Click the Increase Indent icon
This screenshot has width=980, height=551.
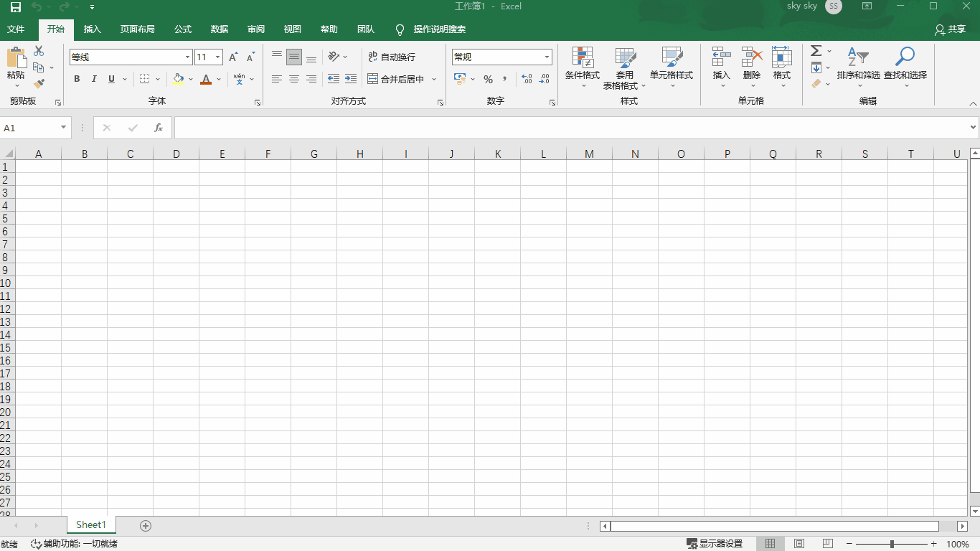coord(350,79)
